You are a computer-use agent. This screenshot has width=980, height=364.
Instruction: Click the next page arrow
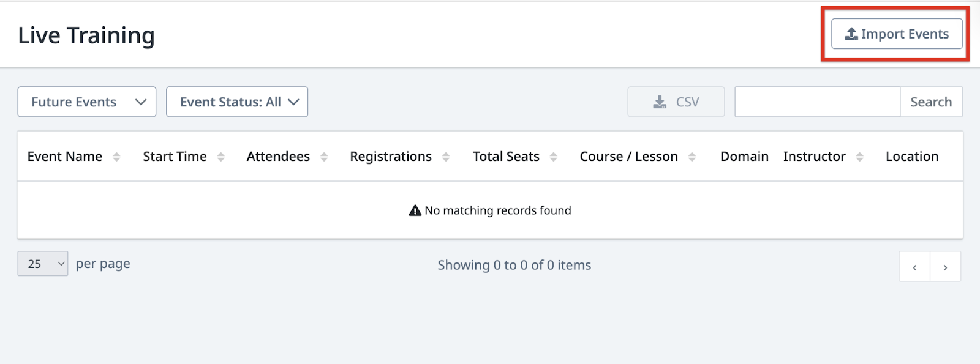[x=945, y=267]
